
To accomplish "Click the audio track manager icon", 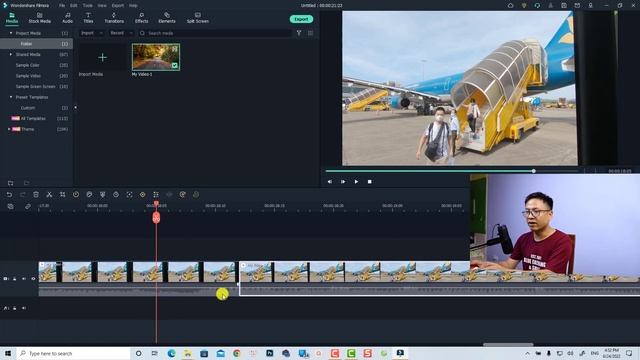I will [6, 308].
